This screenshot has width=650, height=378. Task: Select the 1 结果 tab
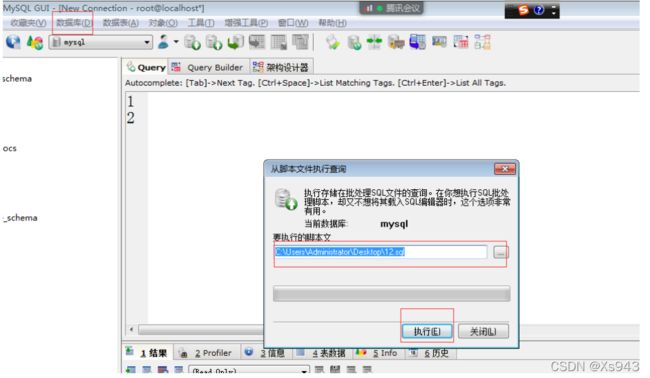click(x=148, y=353)
